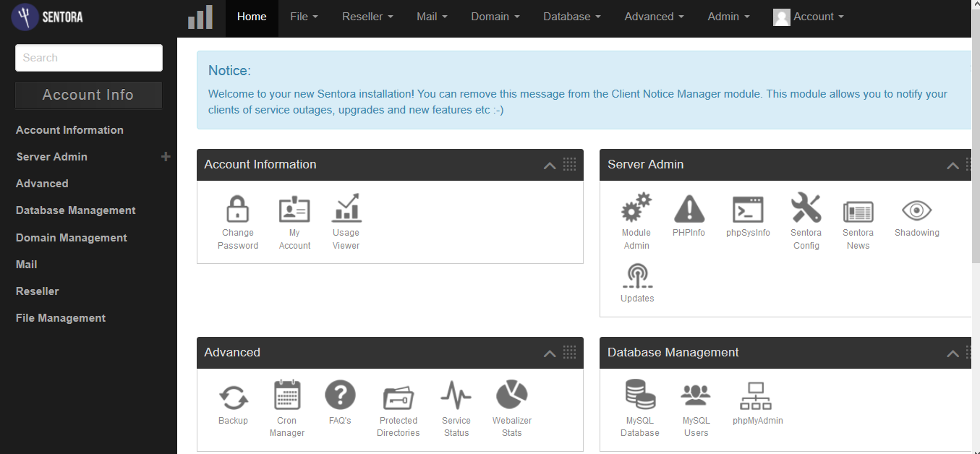The width and height of the screenshot is (980, 454).
Task: Open the phpMyAdmin network icon
Action: pos(757,396)
